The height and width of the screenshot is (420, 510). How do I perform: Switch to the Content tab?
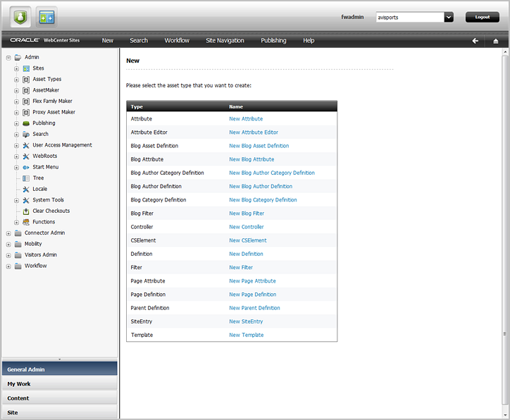click(x=59, y=398)
